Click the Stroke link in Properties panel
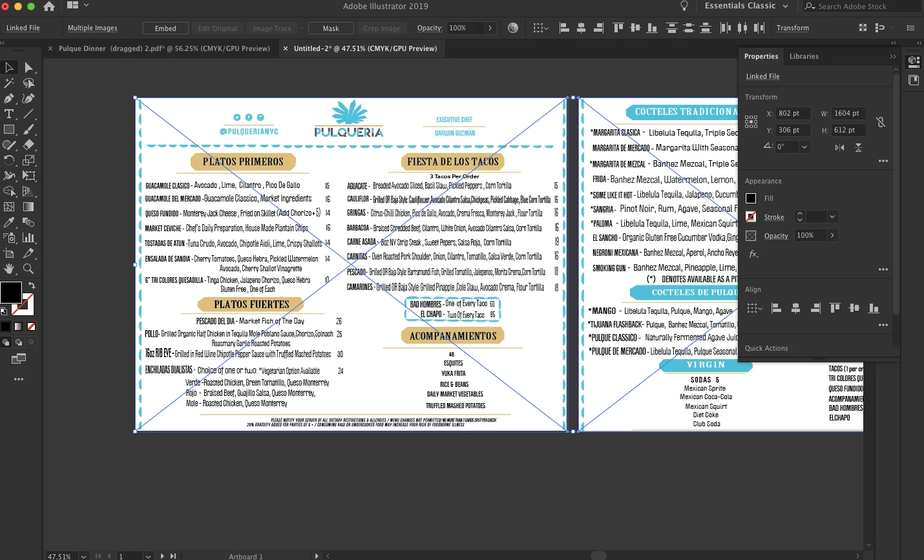This screenshot has height=560, width=924. point(774,218)
